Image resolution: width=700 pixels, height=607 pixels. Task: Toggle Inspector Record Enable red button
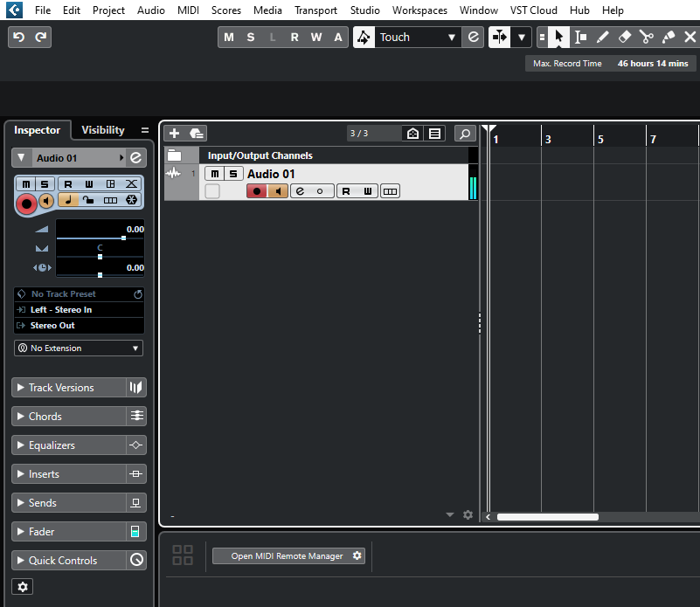pyautogui.click(x=26, y=204)
